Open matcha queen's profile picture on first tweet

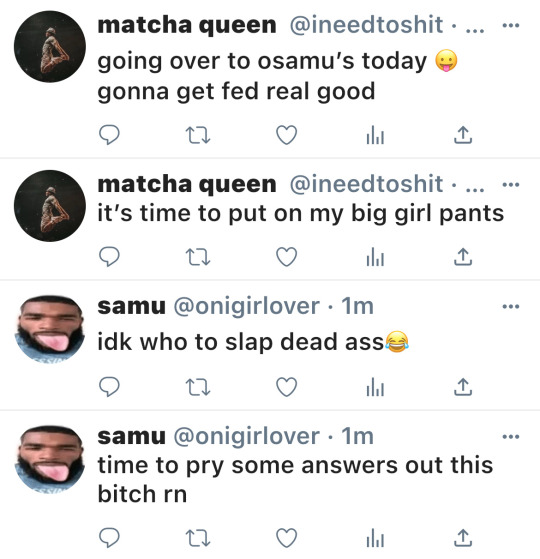tap(50, 46)
